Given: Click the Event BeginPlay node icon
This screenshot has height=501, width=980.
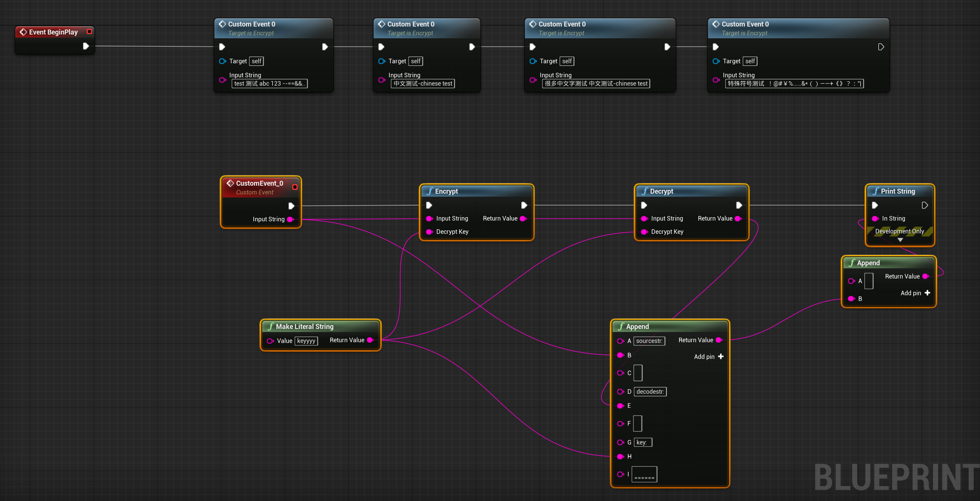Looking at the screenshot, I should coord(23,32).
